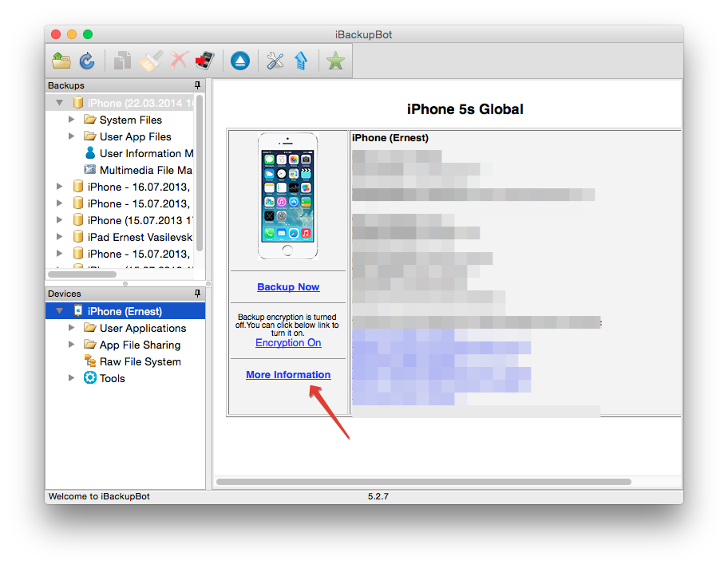
Task: Pin the Devices panel with pushpin icon
Action: [x=197, y=294]
